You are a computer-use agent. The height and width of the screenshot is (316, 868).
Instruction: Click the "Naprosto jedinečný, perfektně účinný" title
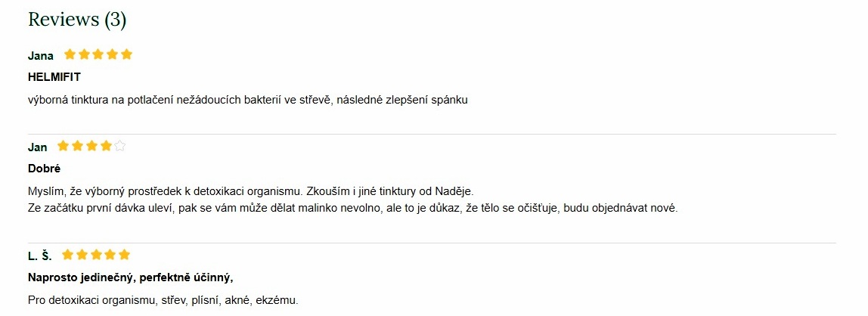coord(130,277)
